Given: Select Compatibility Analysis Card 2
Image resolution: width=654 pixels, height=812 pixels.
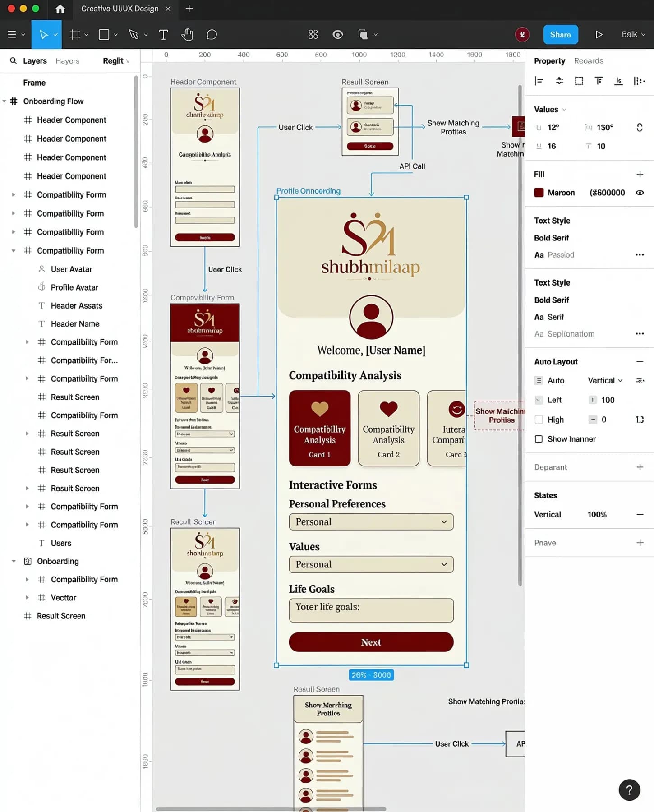Looking at the screenshot, I should 388,428.
